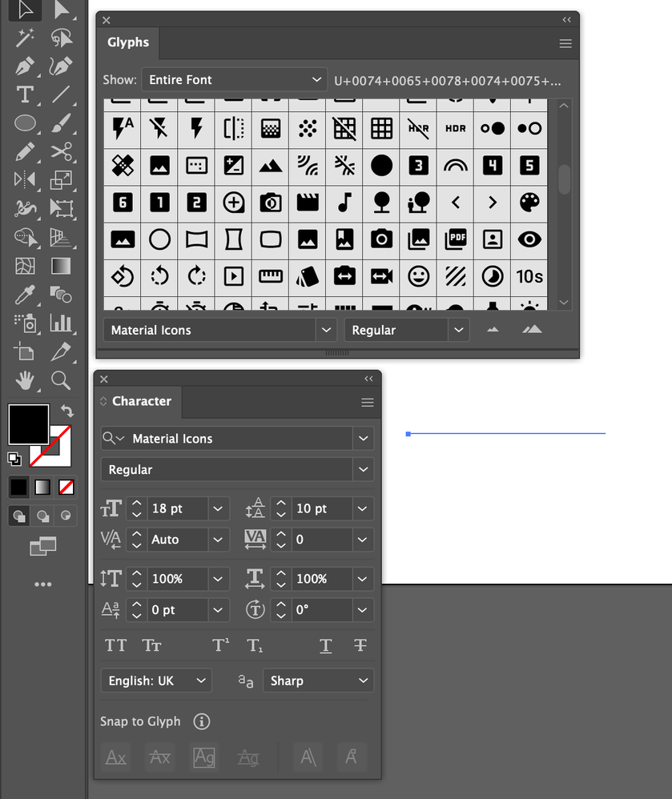Select the Pen tool
Viewport: 672px width, 799px height.
[25, 66]
